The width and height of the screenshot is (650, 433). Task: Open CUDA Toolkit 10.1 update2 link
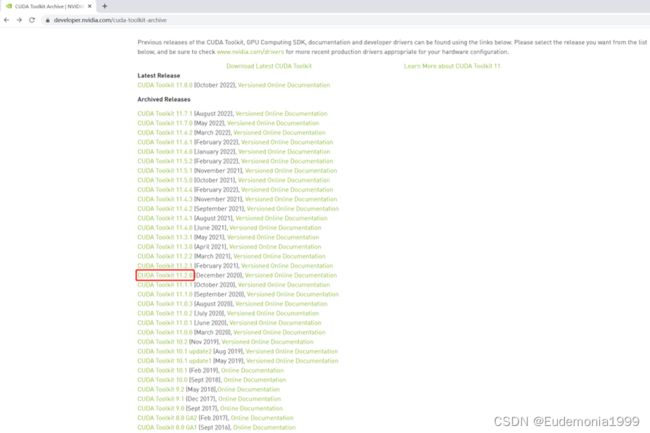pos(175,352)
